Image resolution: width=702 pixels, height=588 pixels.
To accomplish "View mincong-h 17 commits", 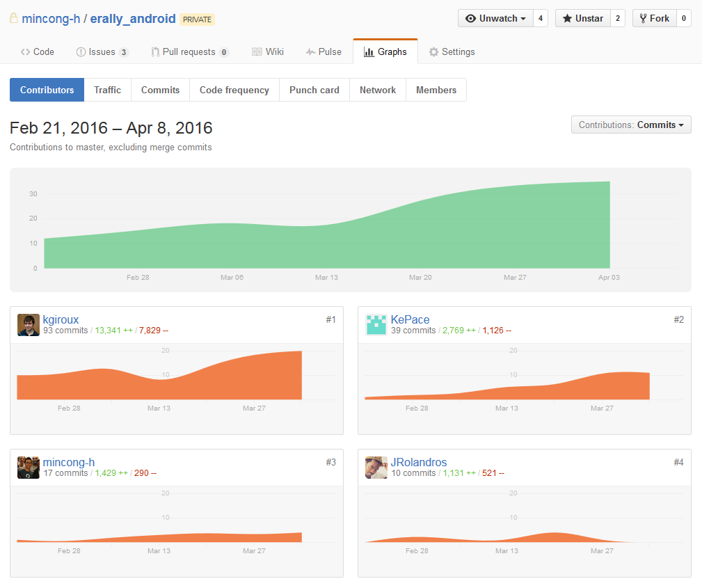I will [x=65, y=473].
